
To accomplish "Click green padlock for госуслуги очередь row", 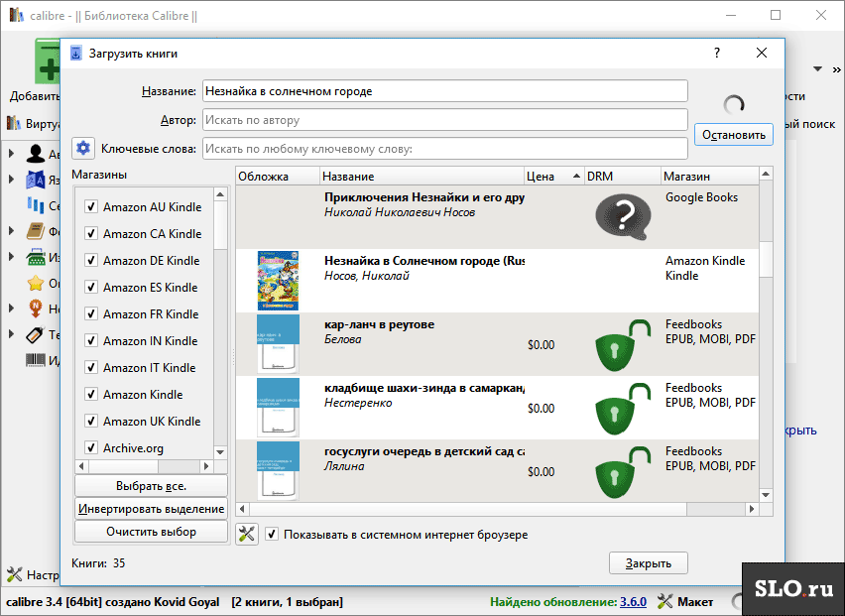I will tap(623, 472).
